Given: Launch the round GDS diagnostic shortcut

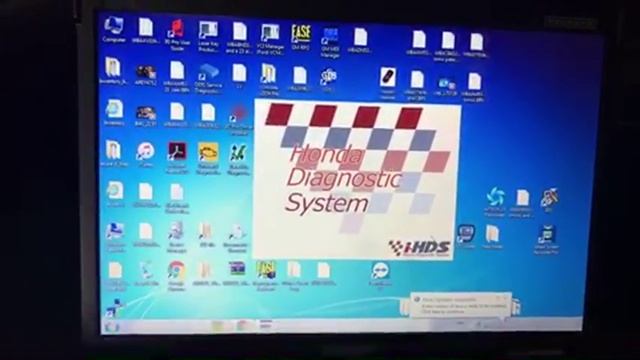Looking at the screenshot, I should 328,79.
